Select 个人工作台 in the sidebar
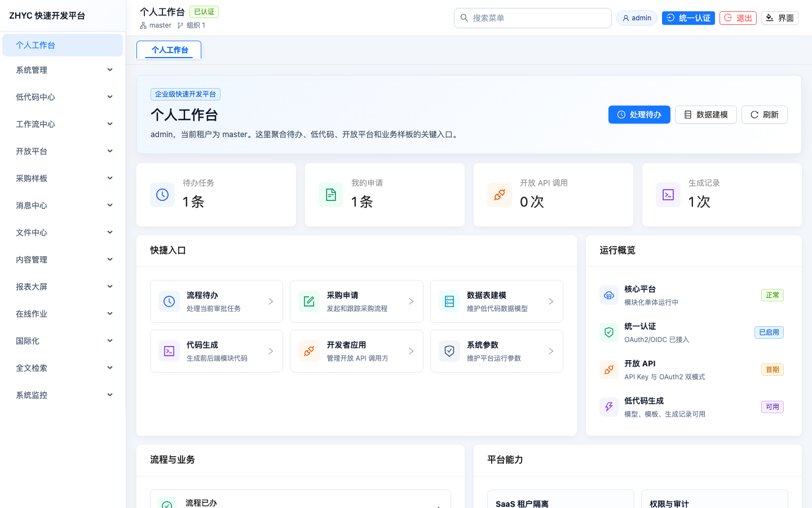Viewport: 812px width, 508px height. coord(63,45)
